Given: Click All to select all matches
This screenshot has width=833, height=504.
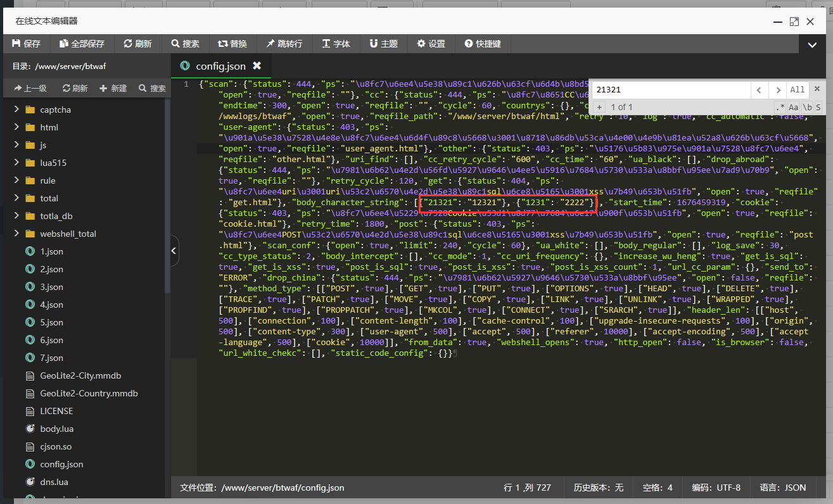Looking at the screenshot, I should coord(798,90).
